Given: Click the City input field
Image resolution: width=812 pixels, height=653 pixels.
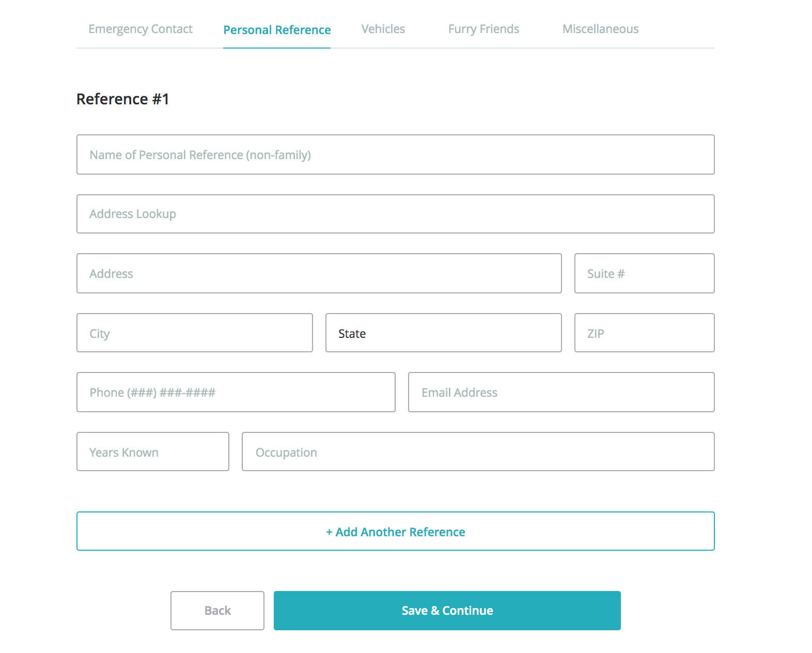Looking at the screenshot, I should (194, 333).
